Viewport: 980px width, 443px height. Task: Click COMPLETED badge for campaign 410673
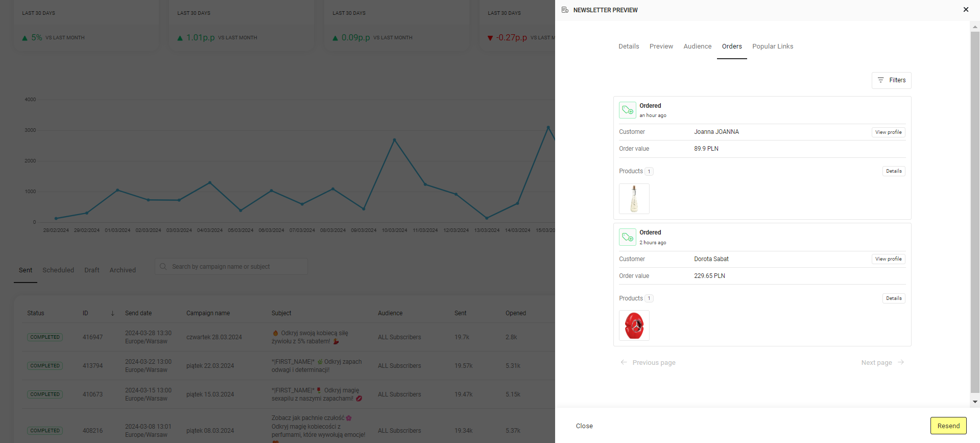pos(45,394)
